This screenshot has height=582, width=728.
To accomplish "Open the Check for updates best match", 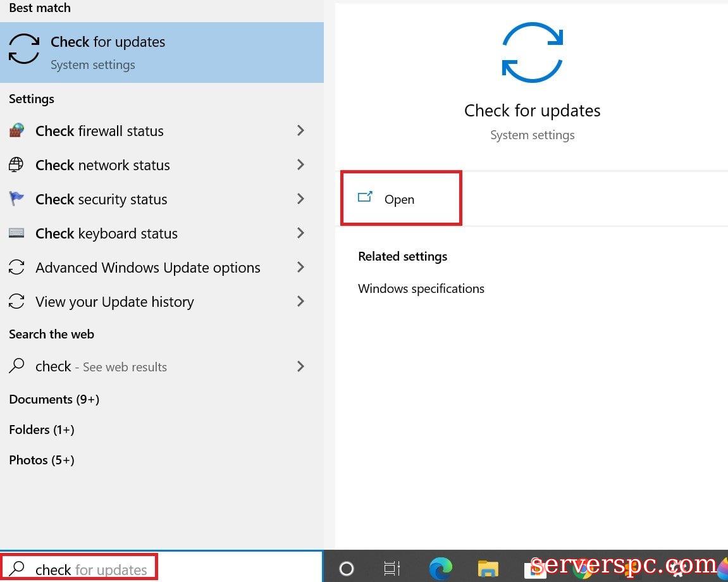I will 108,52.
